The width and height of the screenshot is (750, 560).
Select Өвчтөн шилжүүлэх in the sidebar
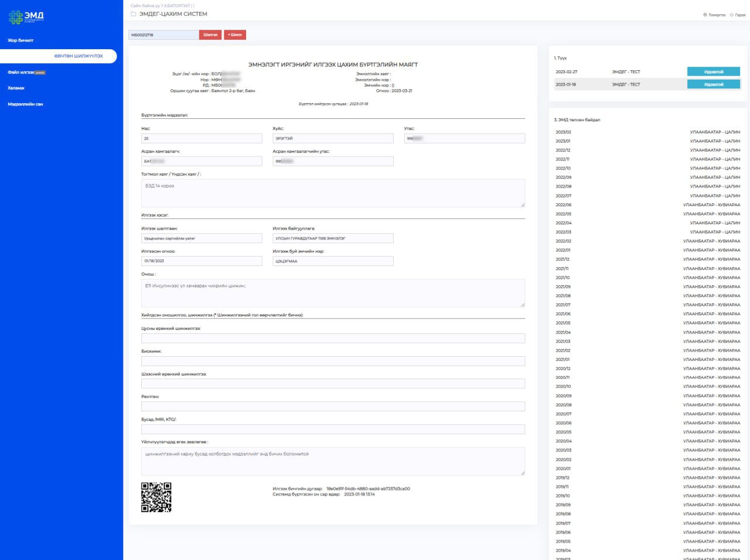[78, 56]
